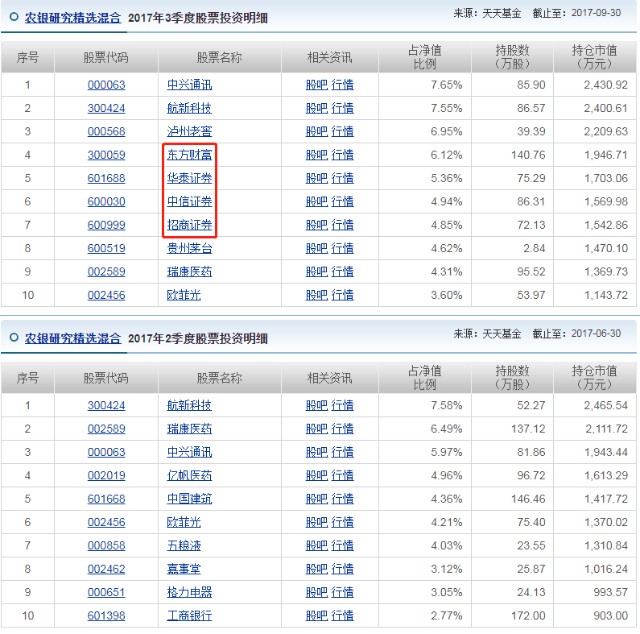Viewport: 640px width, 634px height.
Task: Click stock code 002462
Action: click(x=106, y=569)
